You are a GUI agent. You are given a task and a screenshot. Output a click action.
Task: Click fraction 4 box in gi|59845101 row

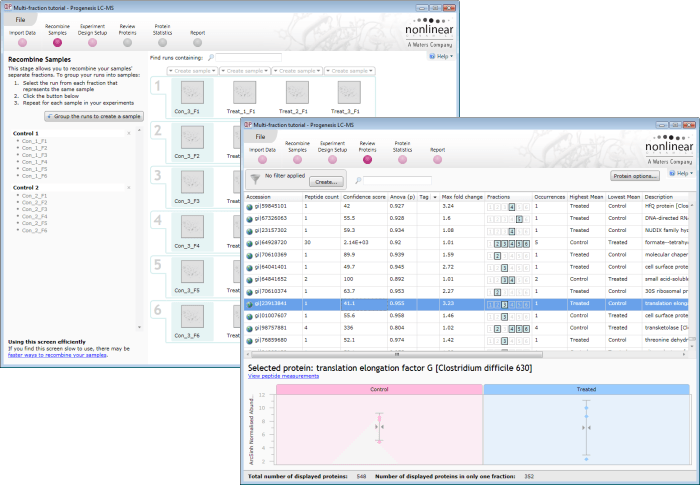coord(512,207)
